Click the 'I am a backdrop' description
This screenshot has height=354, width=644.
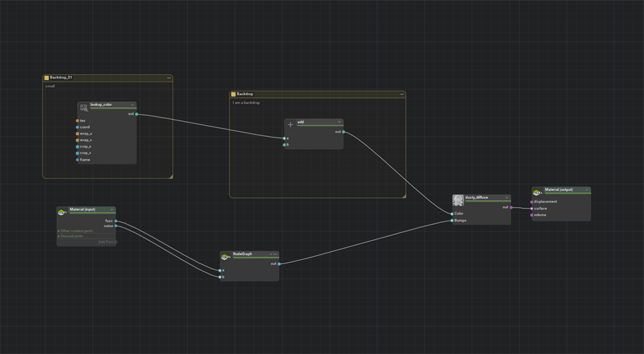[x=246, y=102]
